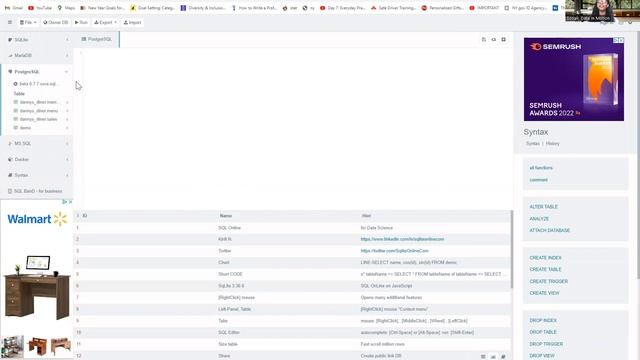Expand the MS SQL section chevron
Image resolution: width=640 pixels, height=360 pixels.
point(67,144)
